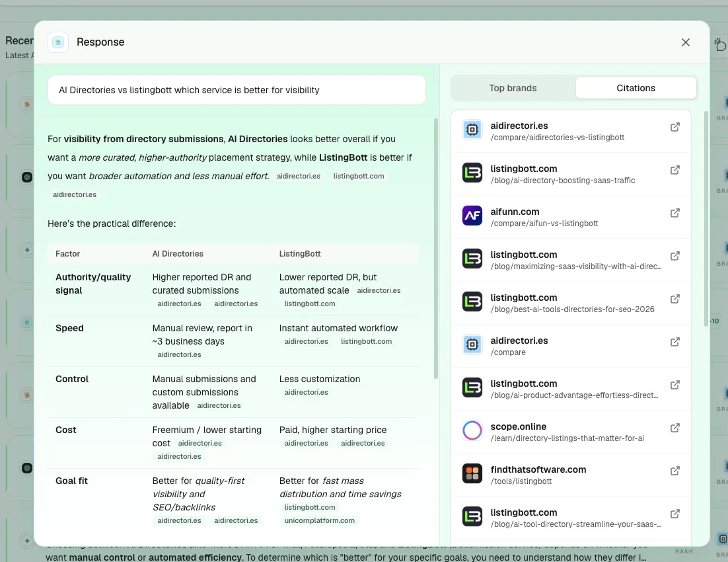Click the prompt text field about AI Directories vs listingbott
This screenshot has height=562, width=728.
237,90
